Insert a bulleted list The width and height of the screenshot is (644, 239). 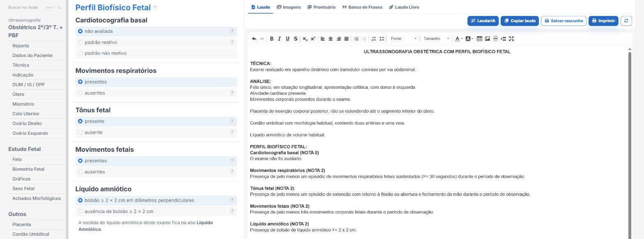[382, 39]
